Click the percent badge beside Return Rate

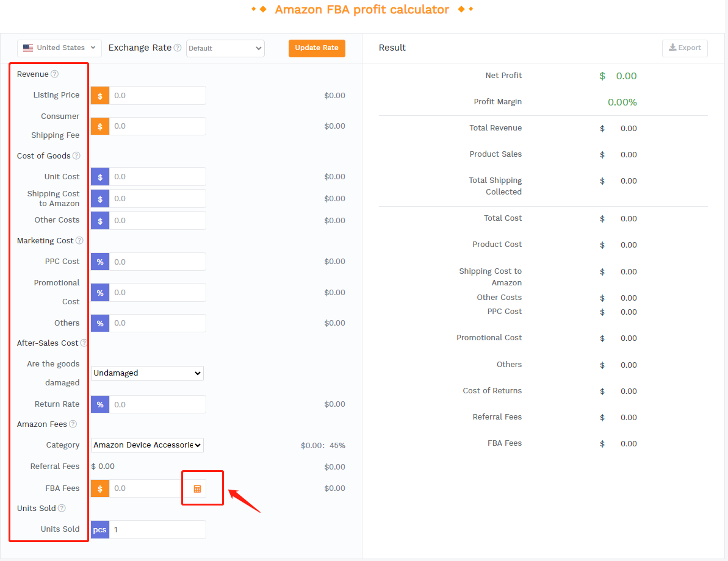pyautogui.click(x=100, y=404)
